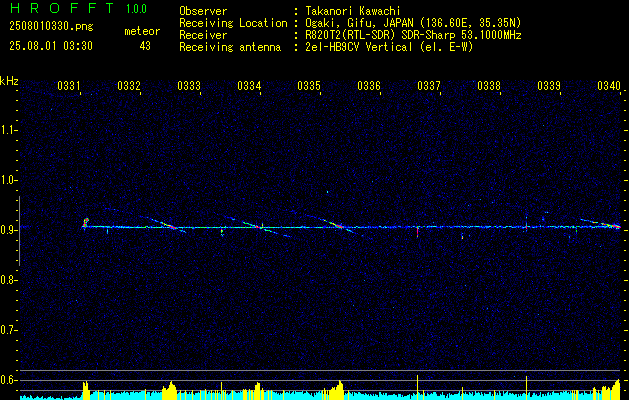The image size is (629, 400).
Task: Click the kHz axis unit label
Action: point(9,81)
